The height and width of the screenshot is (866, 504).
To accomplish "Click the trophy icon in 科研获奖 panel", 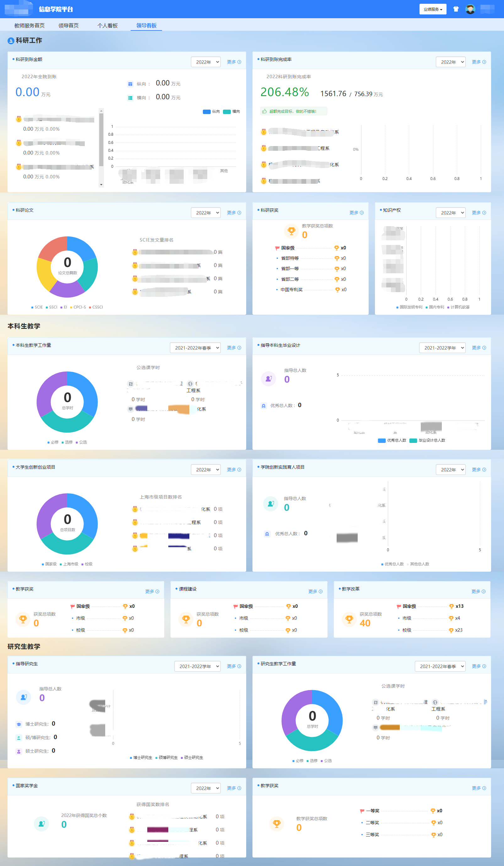I will pos(291,231).
